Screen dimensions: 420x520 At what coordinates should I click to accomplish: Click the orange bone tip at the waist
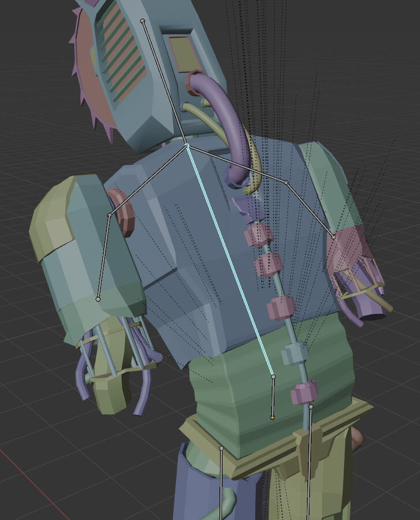[x=273, y=418]
